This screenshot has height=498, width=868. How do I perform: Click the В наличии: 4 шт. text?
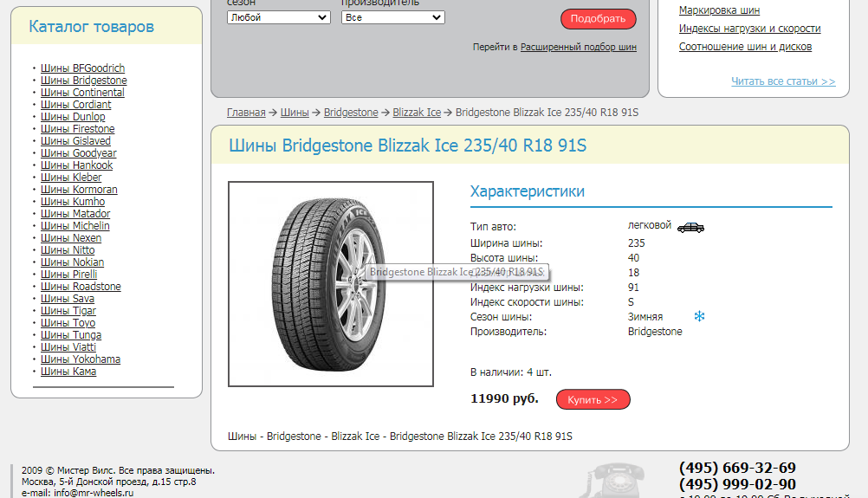(x=511, y=372)
